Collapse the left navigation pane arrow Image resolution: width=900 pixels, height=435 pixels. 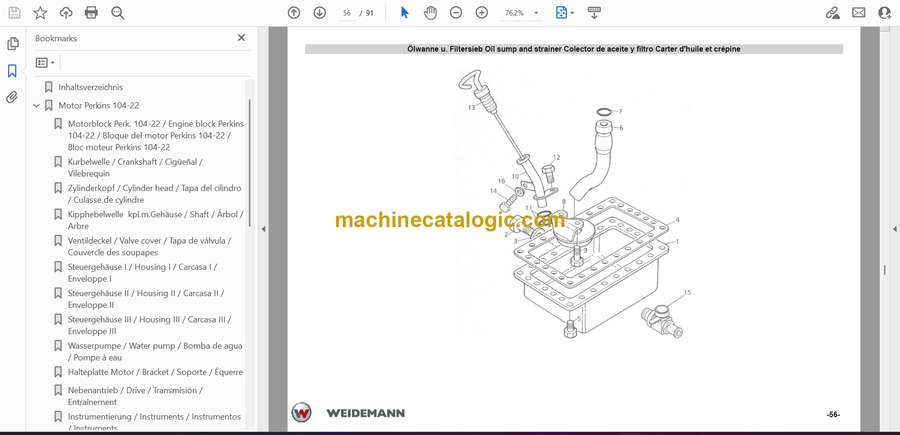pos(263,229)
